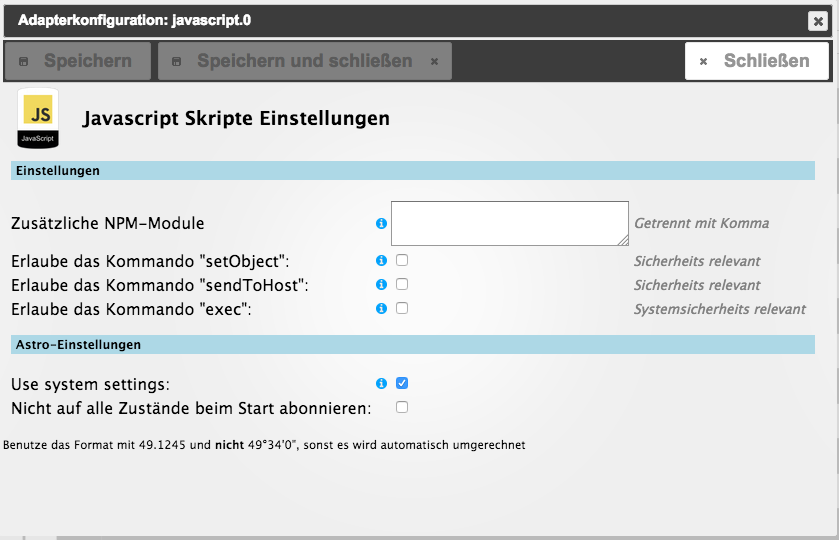Screen dimensions: 839x540
Task: Click info icon for Use system settings
Action: click(381, 384)
